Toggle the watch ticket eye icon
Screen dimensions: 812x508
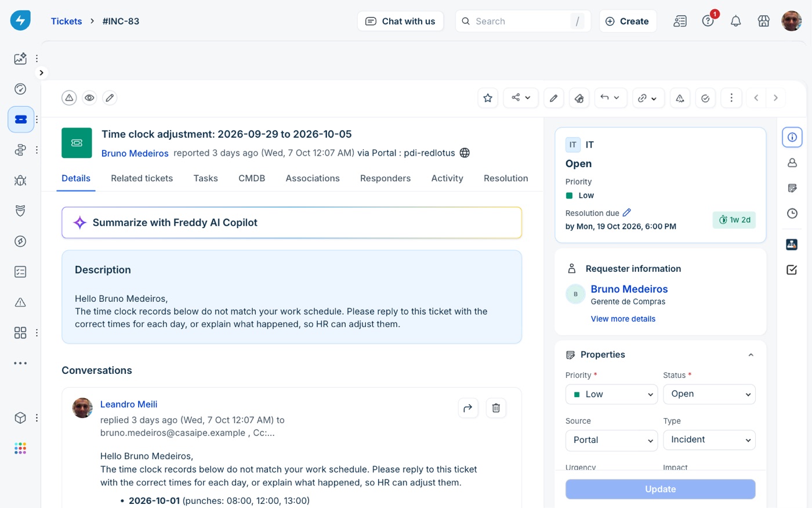89,98
